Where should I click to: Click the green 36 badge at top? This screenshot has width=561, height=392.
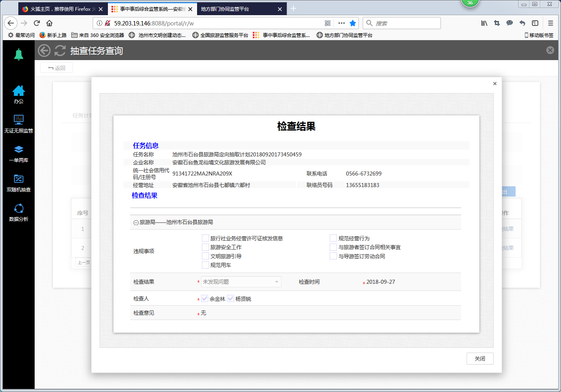pyautogui.click(x=470, y=3)
